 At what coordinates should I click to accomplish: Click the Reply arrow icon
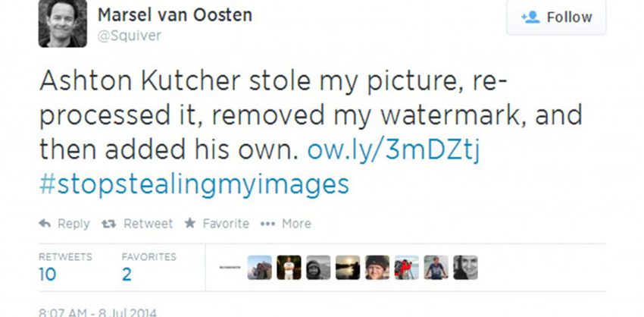(x=45, y=224)
